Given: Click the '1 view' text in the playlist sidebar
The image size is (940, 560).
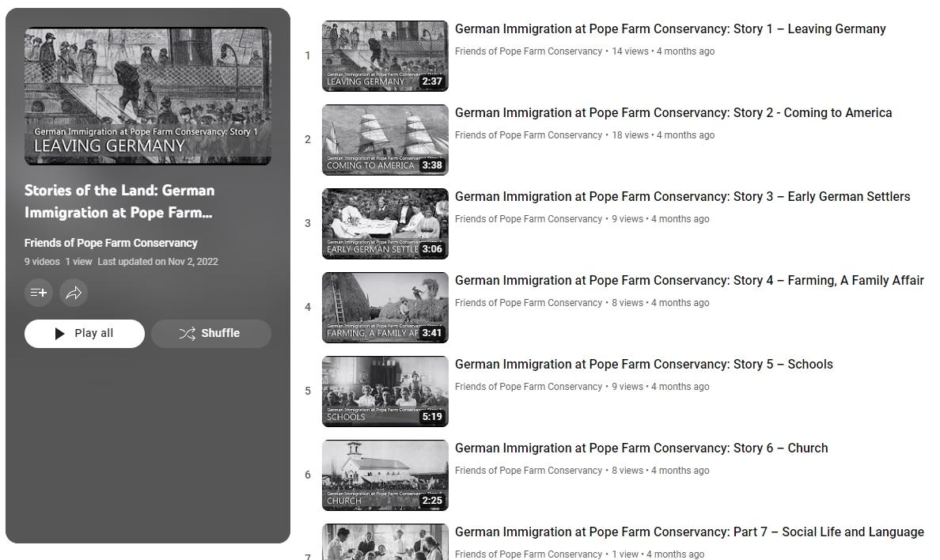Looking at the screenshot, I should pos(78,262).
